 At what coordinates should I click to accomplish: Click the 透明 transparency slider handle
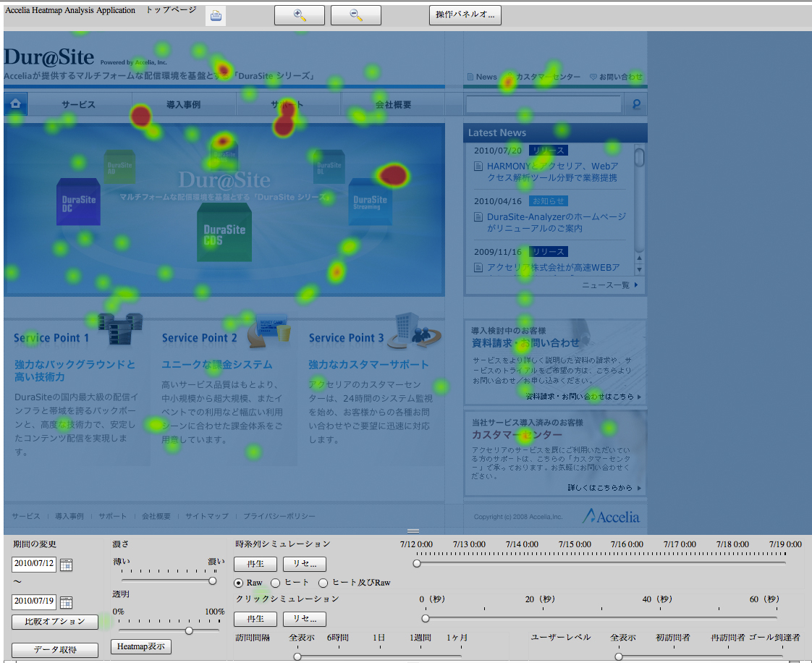189,630
